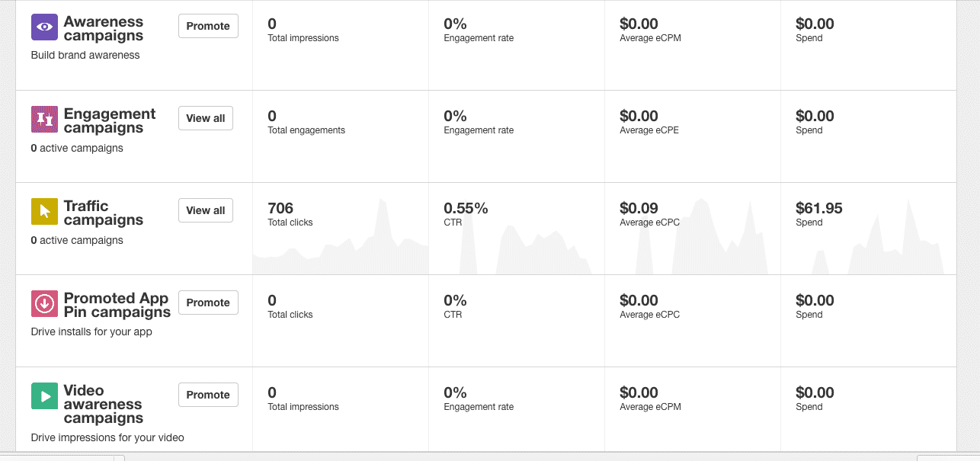980x461 pixels.
Task: Click the green play Video awareness icon
Action: coord(44,395)
